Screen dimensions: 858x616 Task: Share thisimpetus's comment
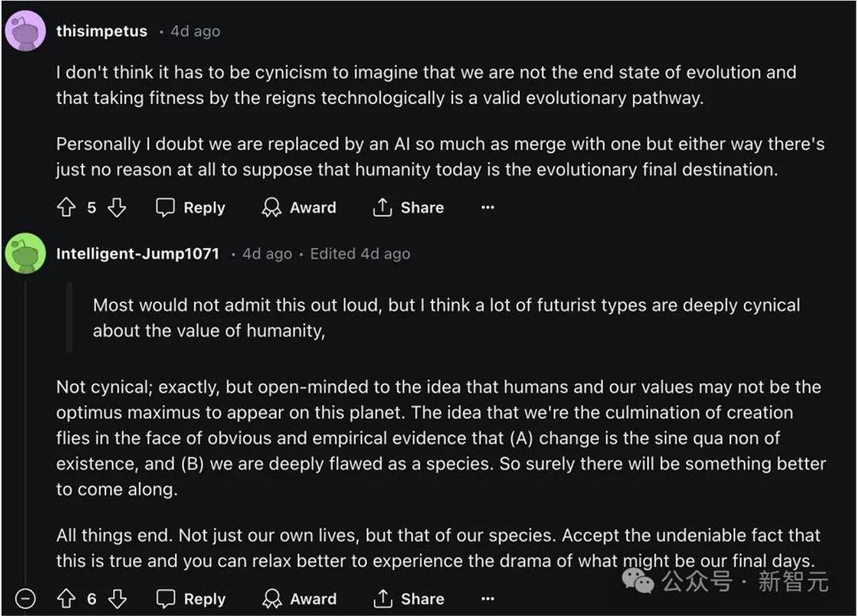coord(408,208)
